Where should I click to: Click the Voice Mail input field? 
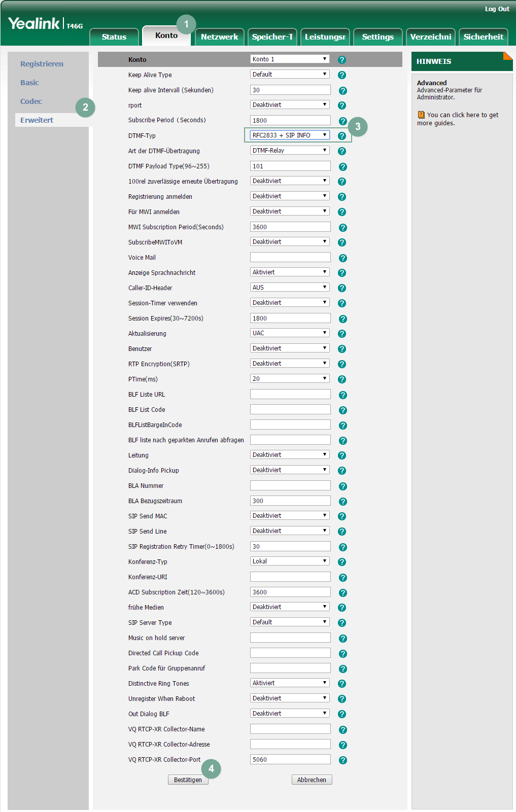pyautogui.click(x=290, y=258)
